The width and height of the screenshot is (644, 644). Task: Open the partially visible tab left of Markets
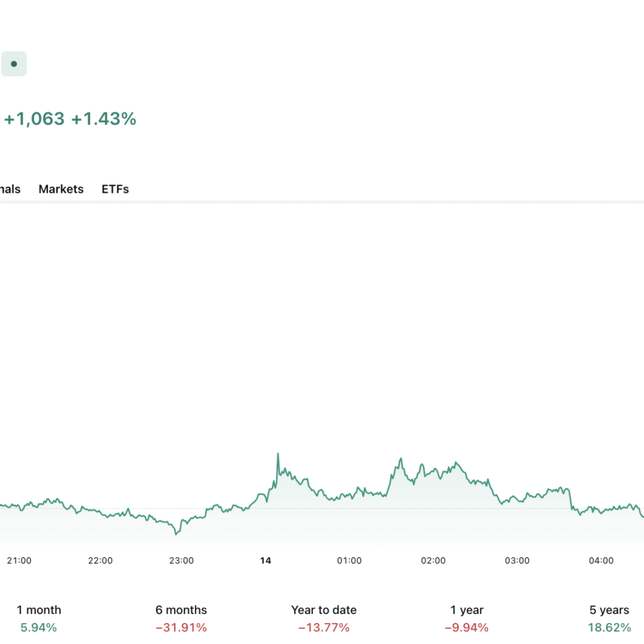10,189
